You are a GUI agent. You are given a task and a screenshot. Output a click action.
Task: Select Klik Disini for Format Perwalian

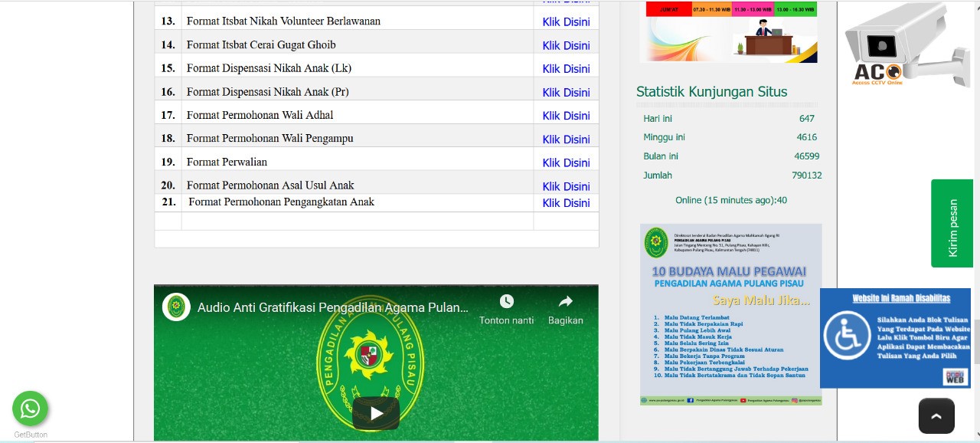click(566, 162)
